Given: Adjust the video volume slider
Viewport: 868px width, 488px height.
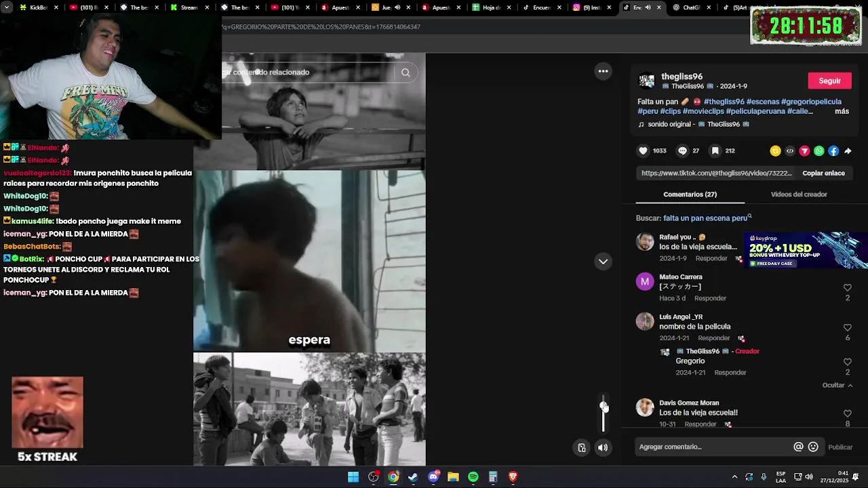Looking at the screenshot, I should click(x=604, y=413).
